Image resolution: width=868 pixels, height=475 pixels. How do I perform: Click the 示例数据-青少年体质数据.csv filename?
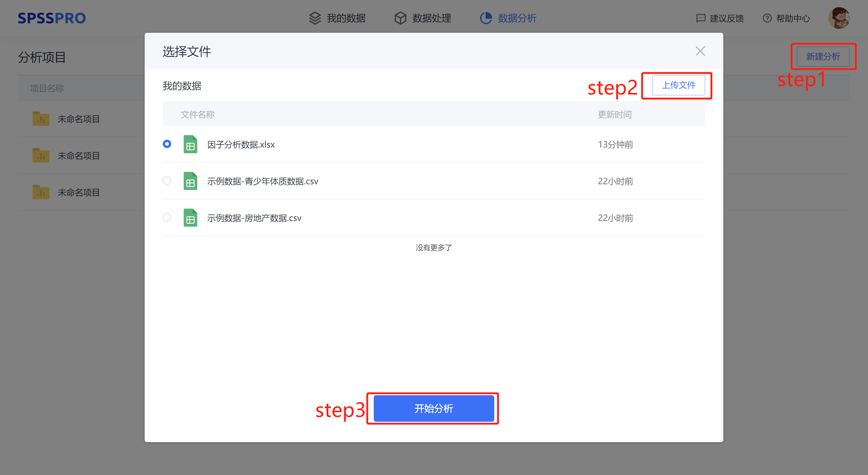pos(263,182)
